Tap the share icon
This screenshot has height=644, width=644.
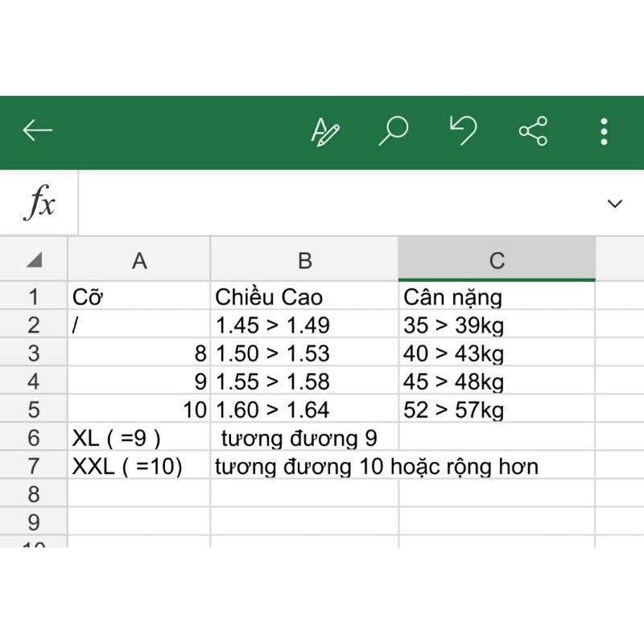[x=533, y=130]
